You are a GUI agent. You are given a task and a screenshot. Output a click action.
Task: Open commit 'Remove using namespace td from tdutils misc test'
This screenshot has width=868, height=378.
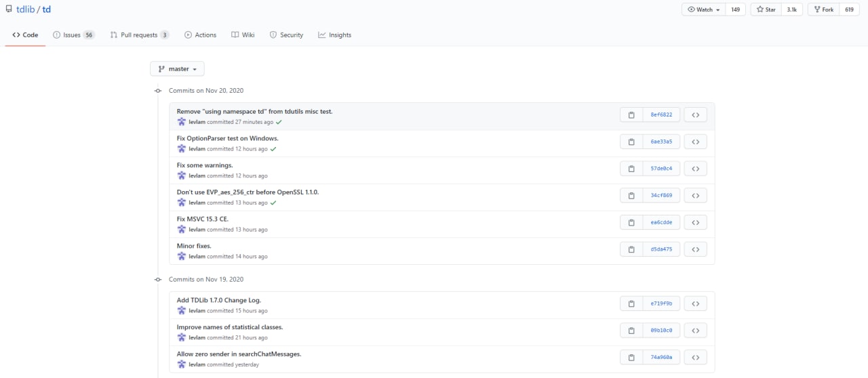254,111
